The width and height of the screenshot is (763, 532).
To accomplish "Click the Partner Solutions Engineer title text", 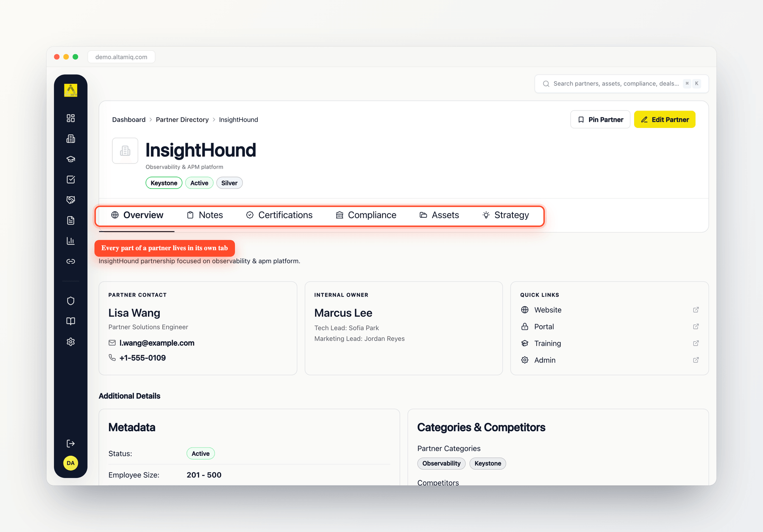I will pos(148,327).
